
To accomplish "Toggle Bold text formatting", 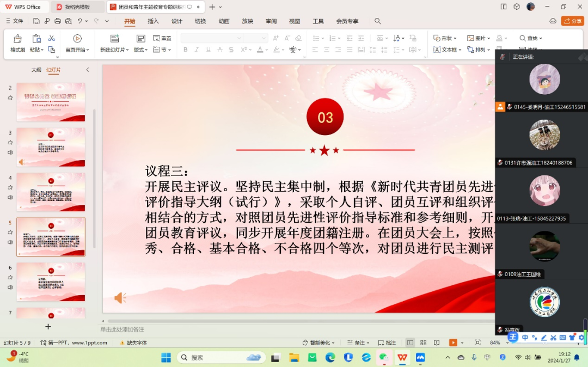I will pos(185,50).
